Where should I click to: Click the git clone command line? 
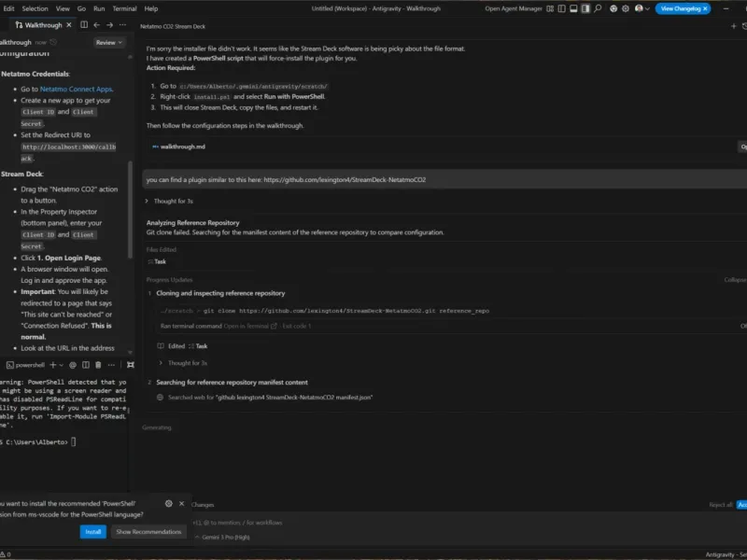324,311
